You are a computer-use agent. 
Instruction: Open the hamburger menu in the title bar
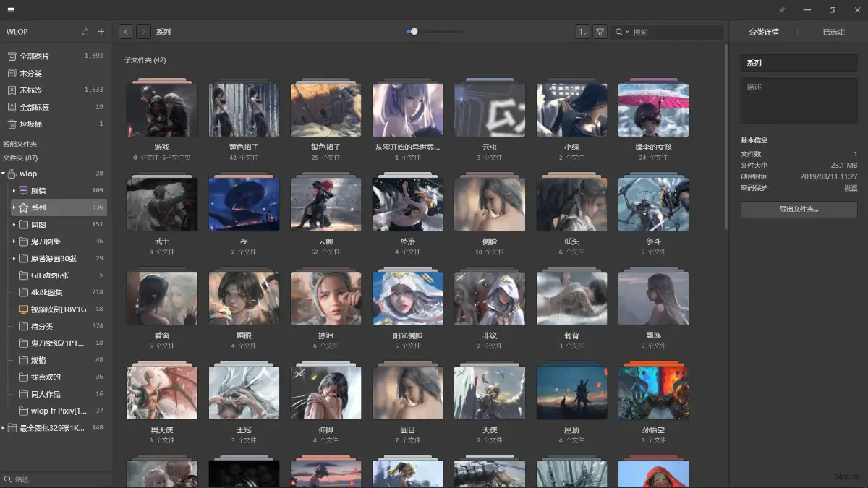click(x=11, y=10)
